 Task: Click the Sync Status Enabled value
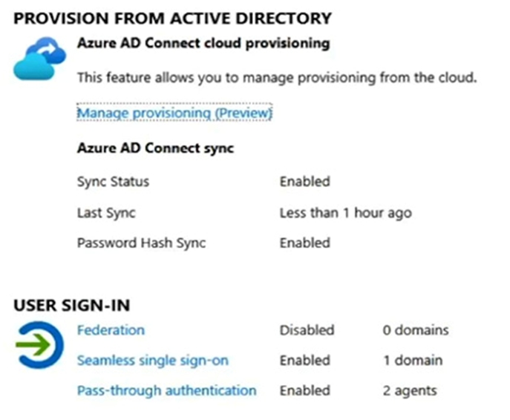(305, 181)
